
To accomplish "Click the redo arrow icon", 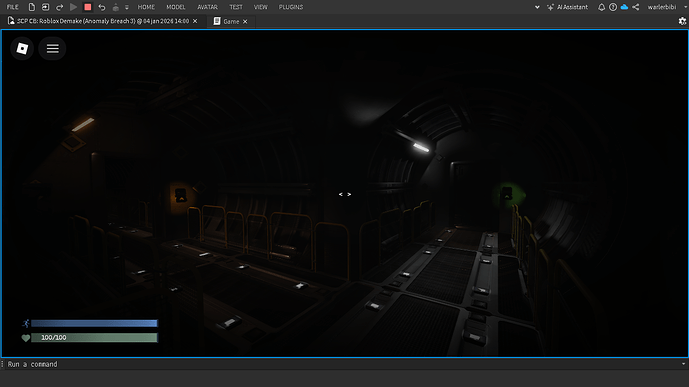I will pyautogui.click(x=59, y=7).
